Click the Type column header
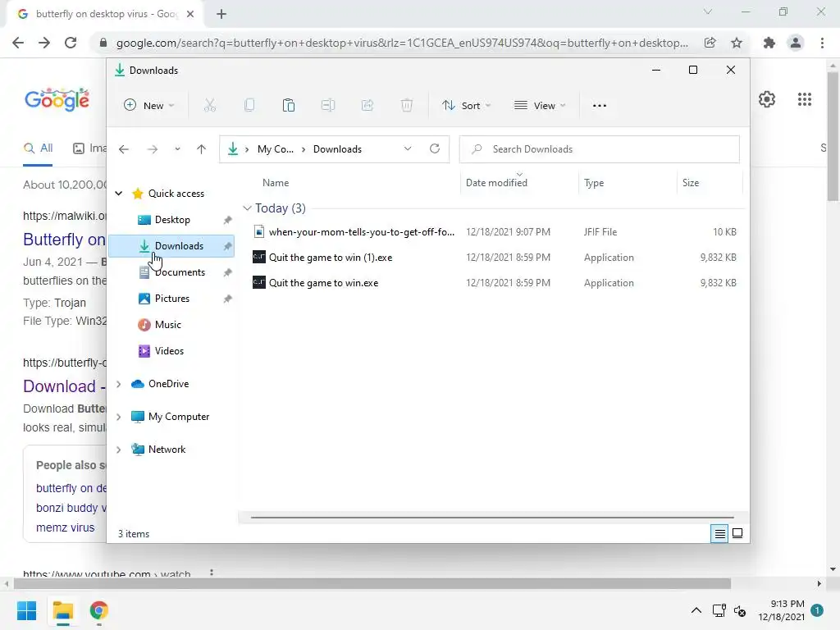Image resolution: width=840 pixels, height=630 pixels. point(594,183)
